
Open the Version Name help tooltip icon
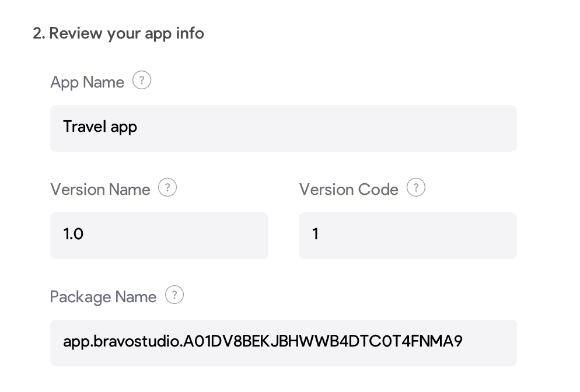(x=167, y=188)
